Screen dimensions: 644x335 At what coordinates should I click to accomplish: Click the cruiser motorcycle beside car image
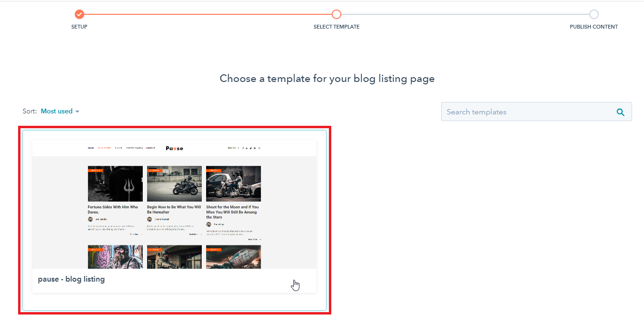(x=233, y=184)
